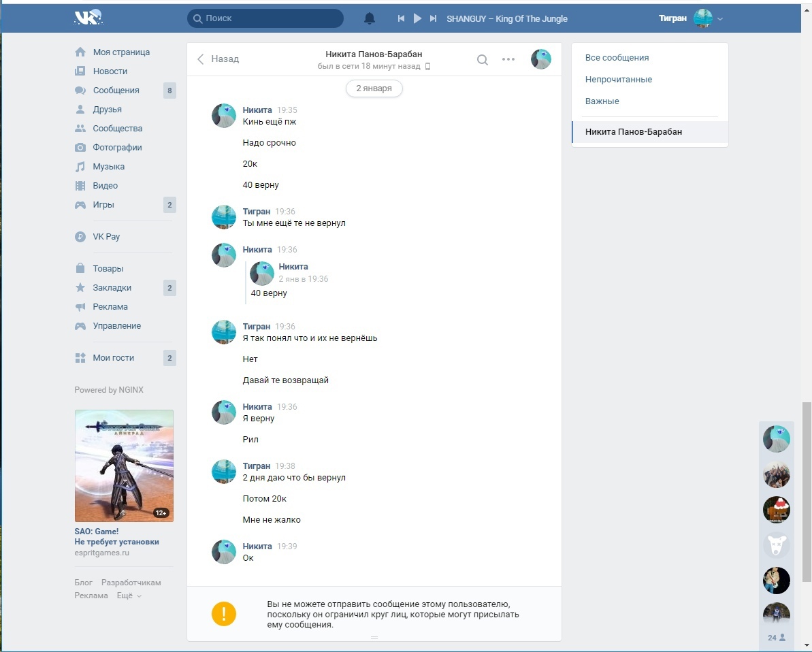Go to VK Pay section
The image size is (812, 652).
tap(106, 237)
